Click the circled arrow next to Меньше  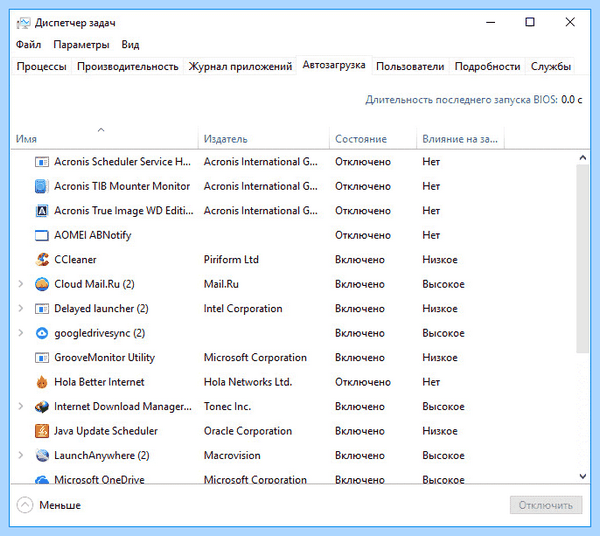click(25, 505)
